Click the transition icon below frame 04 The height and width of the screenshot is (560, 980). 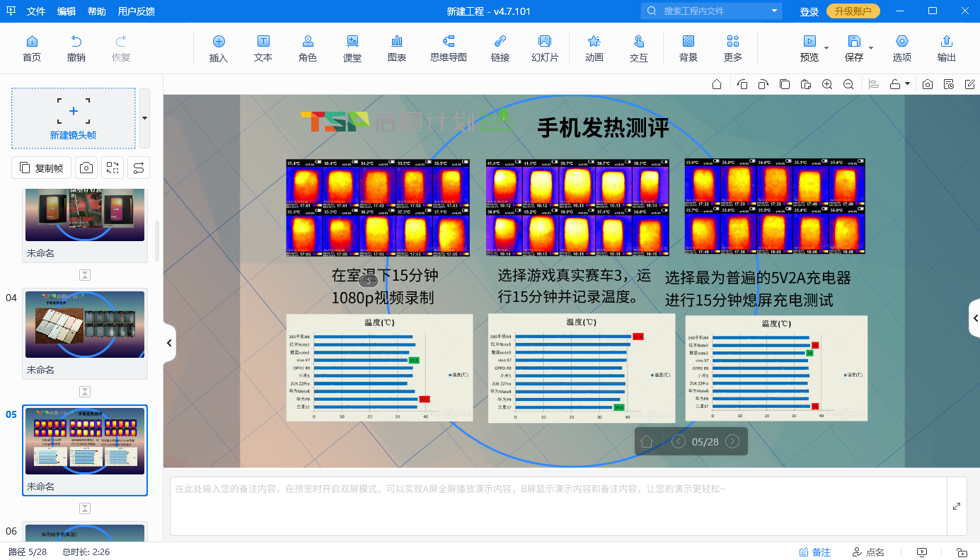point(85,392)
